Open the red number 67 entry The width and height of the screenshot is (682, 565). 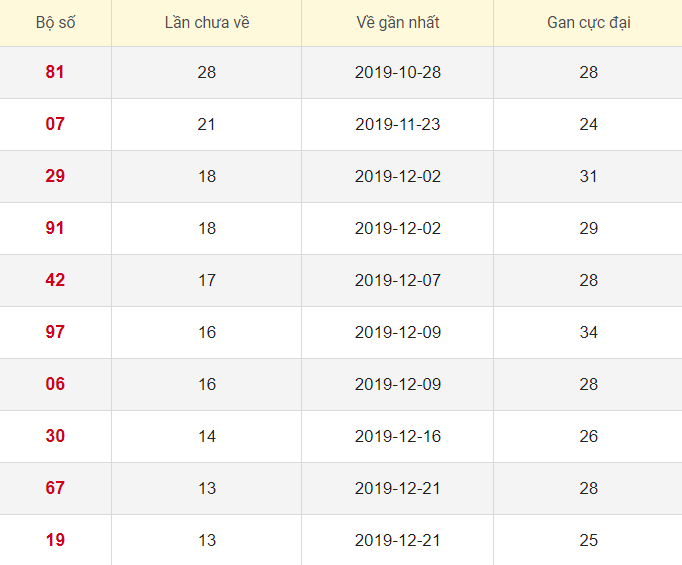pos(55,488)
